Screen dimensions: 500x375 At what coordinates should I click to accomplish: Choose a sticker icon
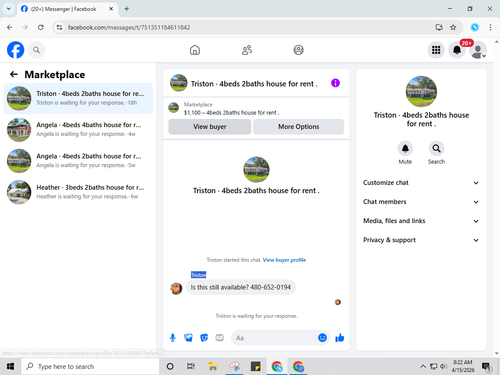click(x=204, y=338)
